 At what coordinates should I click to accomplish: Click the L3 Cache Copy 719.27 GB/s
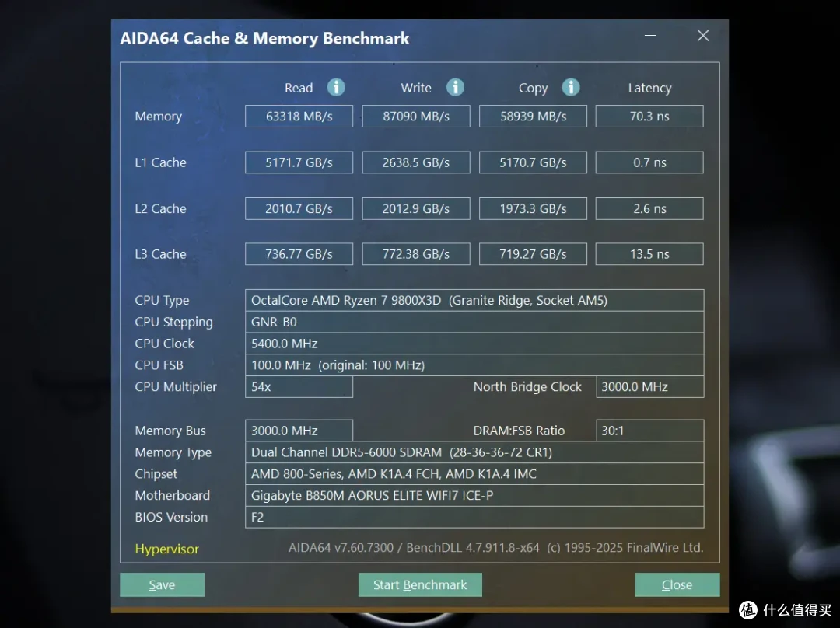[533, 254]
